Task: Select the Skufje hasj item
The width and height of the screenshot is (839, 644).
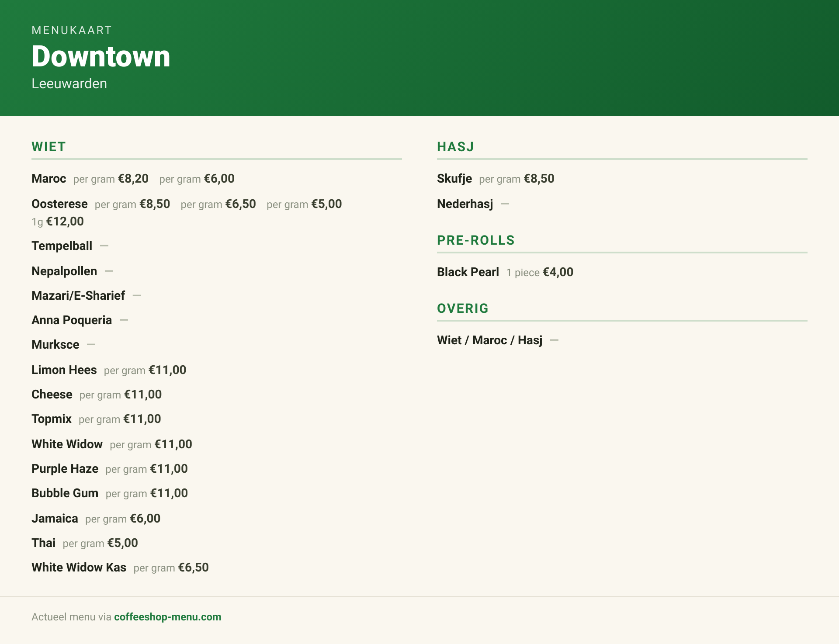Action: (x=454, y=179)
